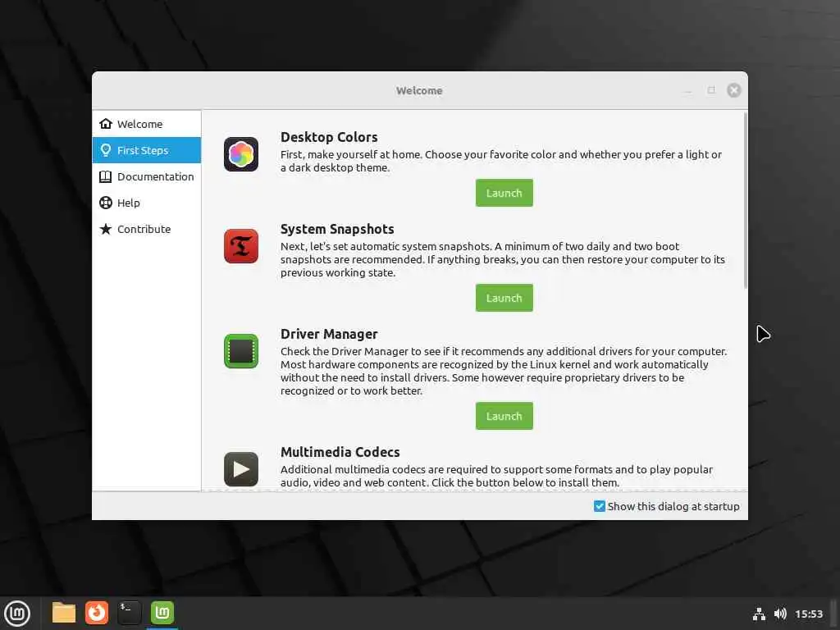Open the network tray icon
This screenshot has height=630, width=840.
pyautogui.click(x=759, y=614)
